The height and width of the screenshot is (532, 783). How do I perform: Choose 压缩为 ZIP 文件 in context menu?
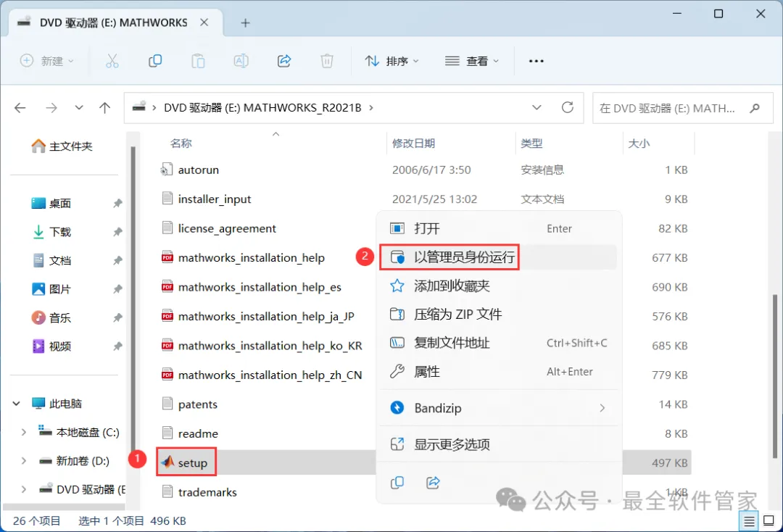498,315
